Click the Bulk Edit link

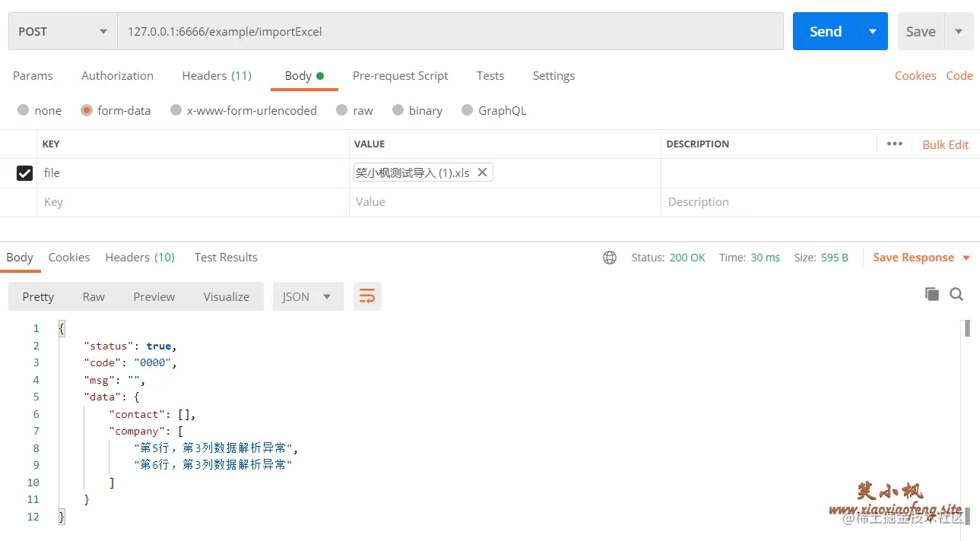coord(946,144)
